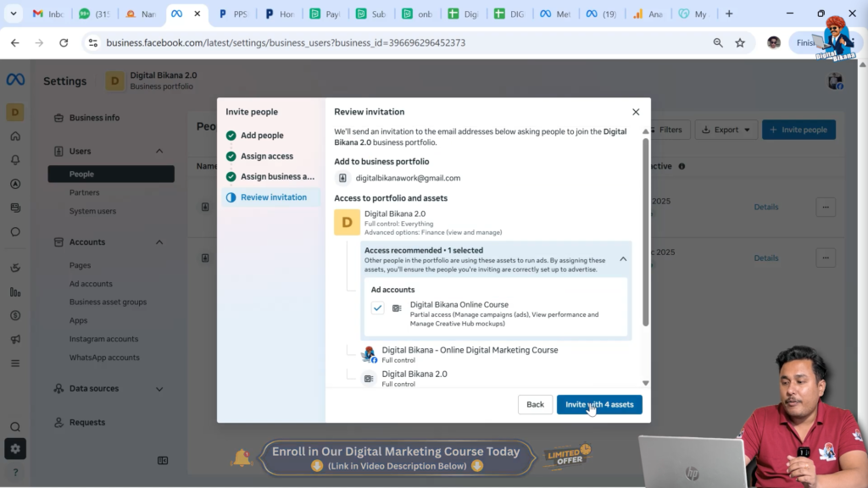Screen dimensions: 868x488
Task: Open the Settings gear icon at bottom left
Action: tap(15, 449)
